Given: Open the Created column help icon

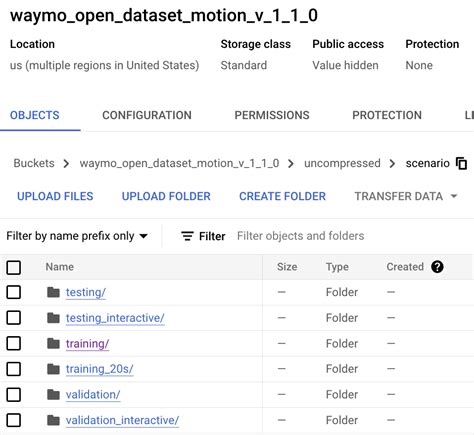Looking at the screenshot, I should 437,267.
